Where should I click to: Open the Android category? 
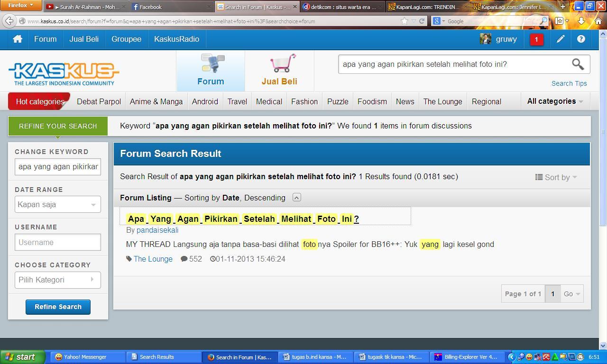pyautogui.click(x=205, y=101)
